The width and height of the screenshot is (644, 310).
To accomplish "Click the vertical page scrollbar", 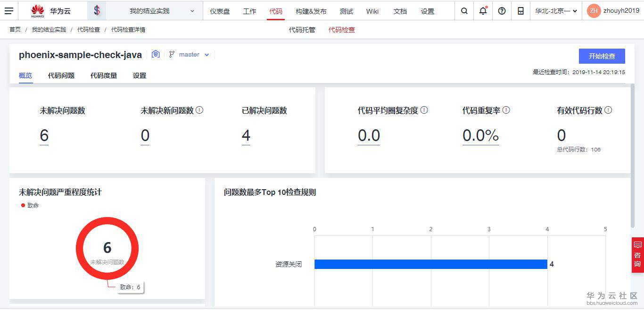I will [633, 156].
